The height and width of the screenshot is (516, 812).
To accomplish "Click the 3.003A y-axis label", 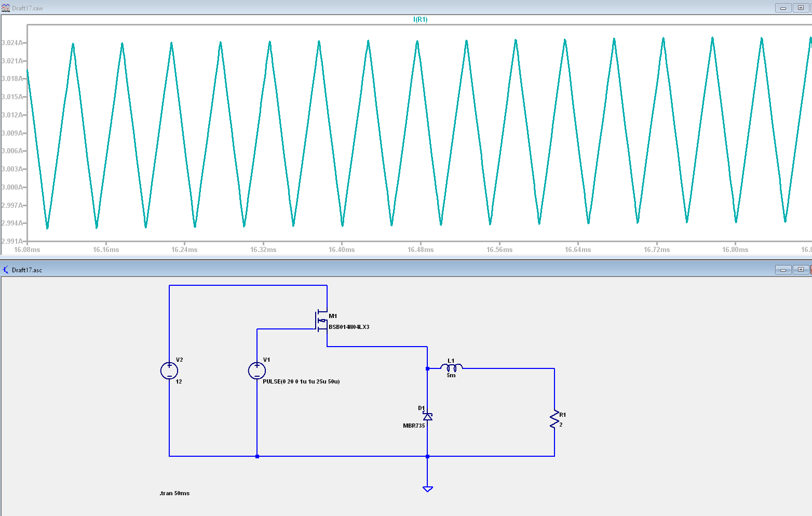I will pos(12,169).
